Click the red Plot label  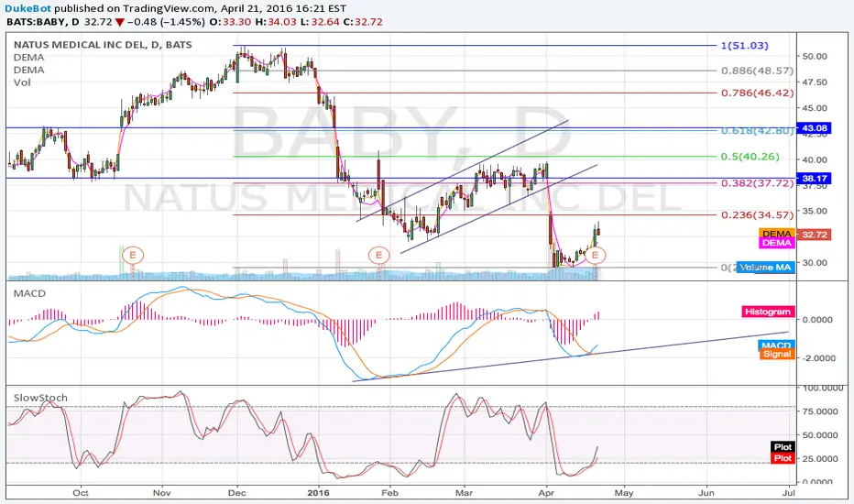pos(783,457)
